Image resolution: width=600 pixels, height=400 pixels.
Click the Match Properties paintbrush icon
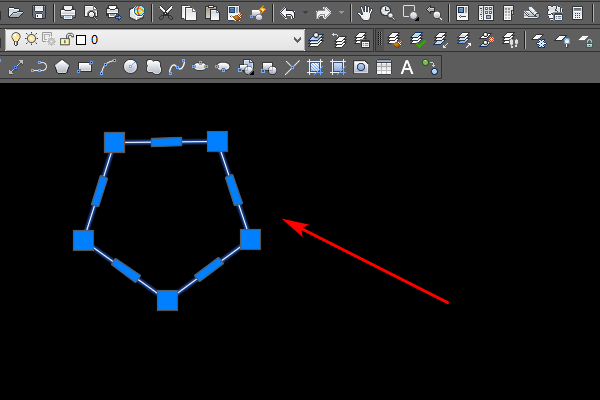pos(235,13)
